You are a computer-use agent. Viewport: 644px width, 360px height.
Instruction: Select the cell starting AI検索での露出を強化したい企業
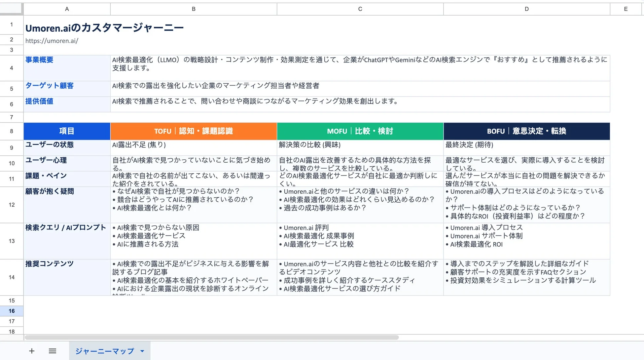360,89
